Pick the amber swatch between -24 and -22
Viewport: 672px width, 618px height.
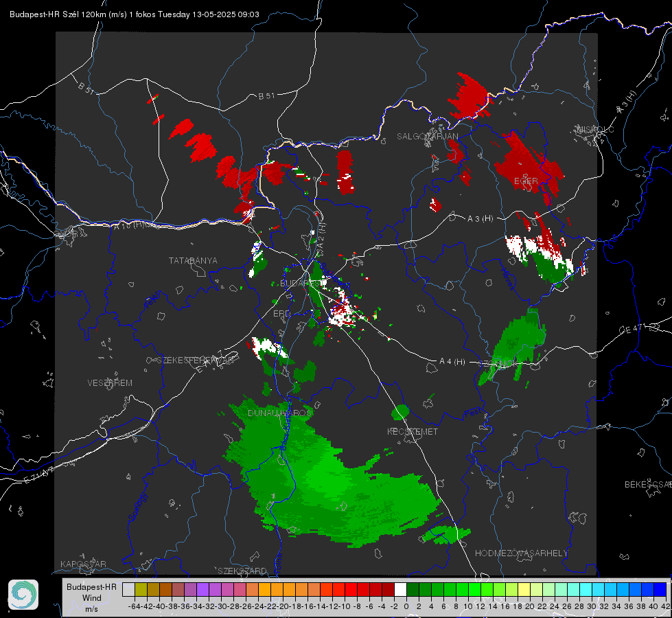pos(264,590)
